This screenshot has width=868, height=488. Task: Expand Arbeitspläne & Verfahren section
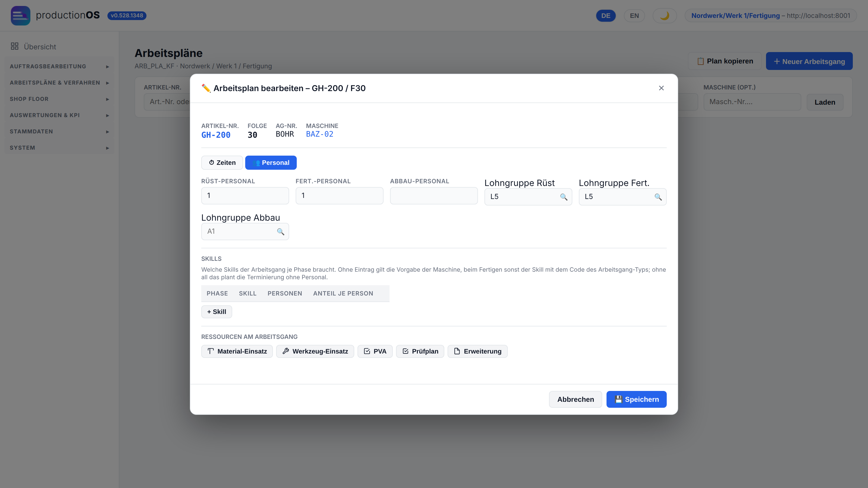pos(59,82)
